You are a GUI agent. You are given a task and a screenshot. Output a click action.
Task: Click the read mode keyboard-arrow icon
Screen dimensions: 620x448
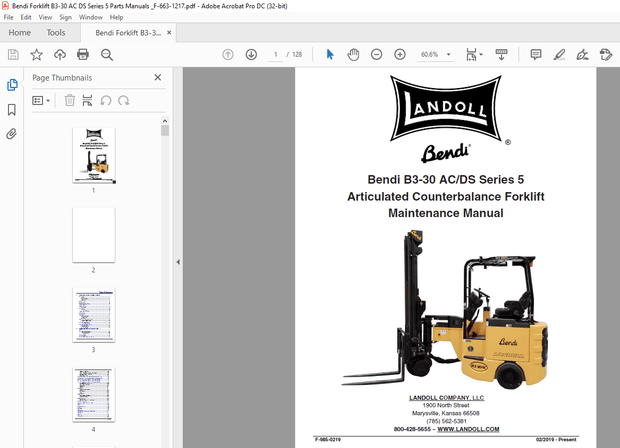coord(501,55)
